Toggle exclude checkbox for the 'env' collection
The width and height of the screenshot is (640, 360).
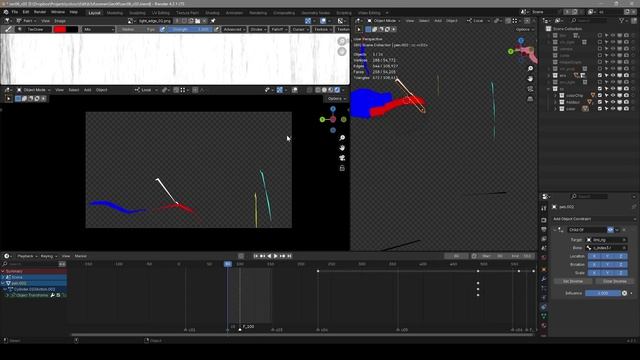(x=600, y=76)
